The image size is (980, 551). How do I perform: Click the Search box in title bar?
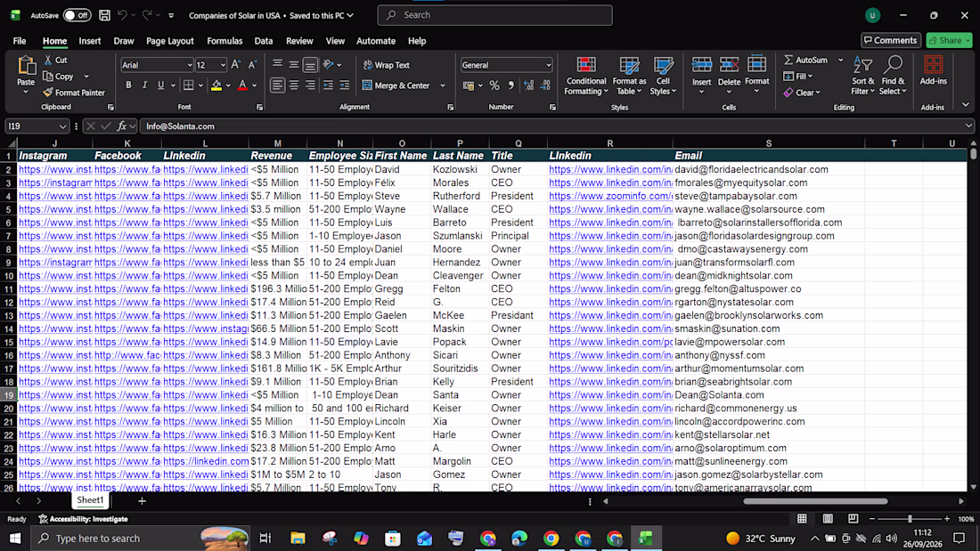(494, 15)
